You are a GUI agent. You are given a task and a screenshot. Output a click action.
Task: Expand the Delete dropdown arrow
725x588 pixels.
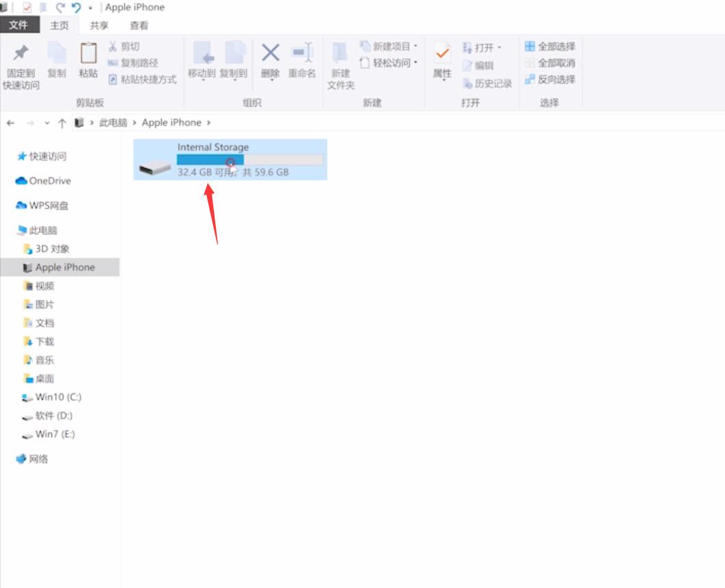click(272, 80)
